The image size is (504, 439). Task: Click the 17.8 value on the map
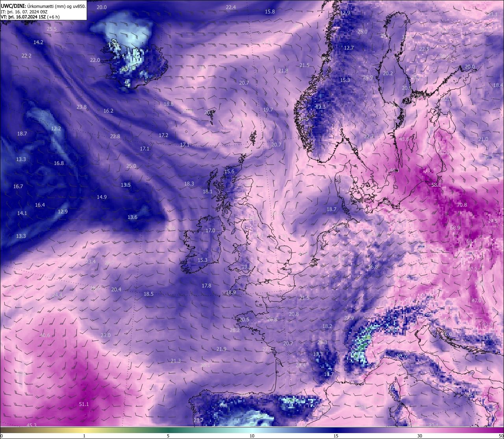point(206,285)
